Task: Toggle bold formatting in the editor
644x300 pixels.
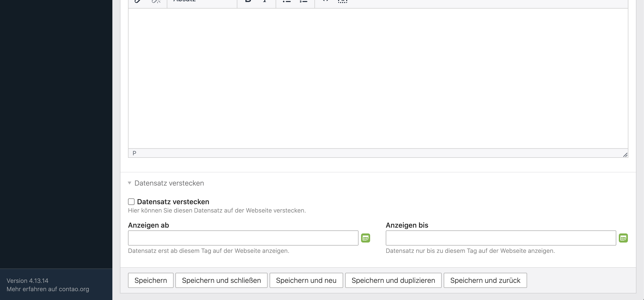Action: pos(248,1)
